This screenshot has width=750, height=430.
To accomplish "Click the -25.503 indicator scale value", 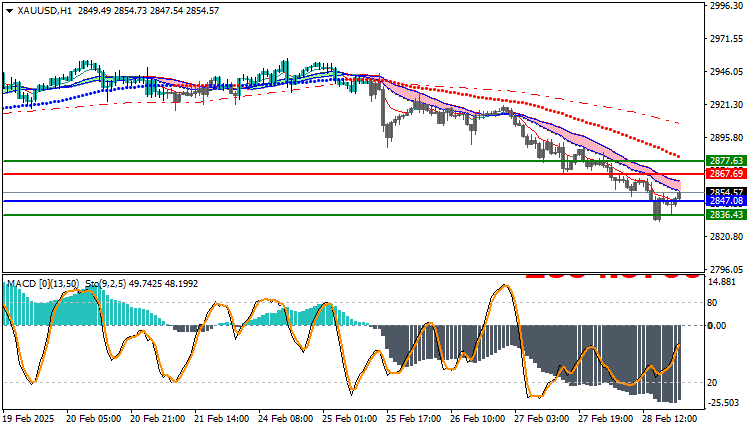I will pos(723,402).
